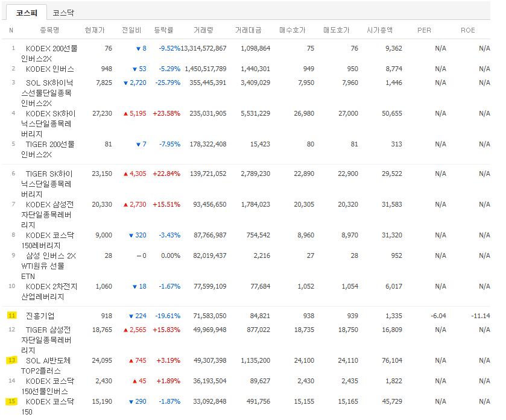The image size is (506, 420).
Task: Switch to the 코스닥 tab
Action: tap(63, 13)
